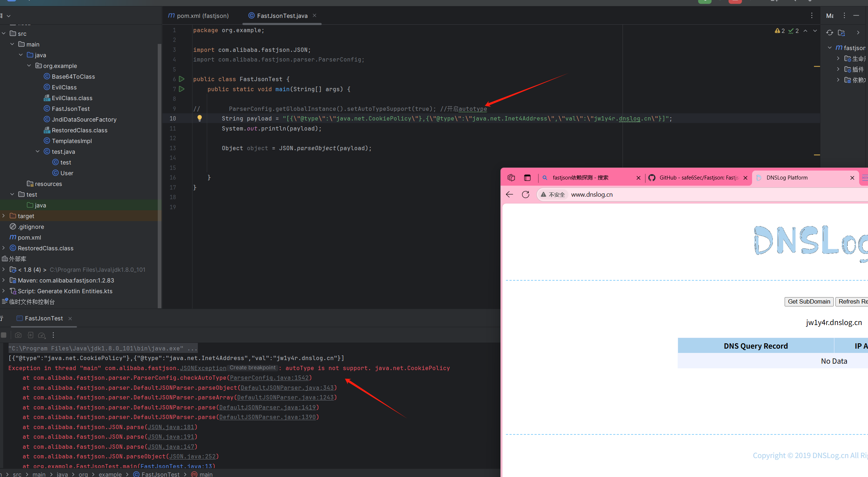Image resolution: width=868 pixels, height=477 pixels.
Task: Open the run toolbar more options menu
Action: click(x=53, y=335)
